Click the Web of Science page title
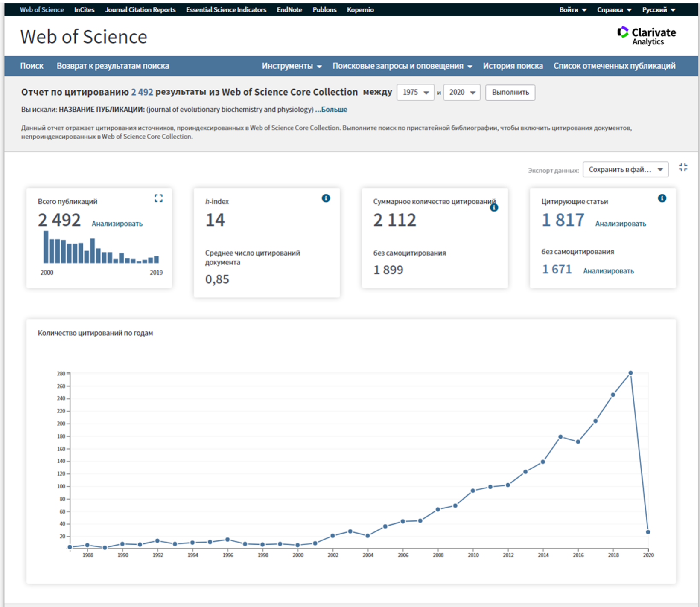Viewport: 700px width, 607px height. 84,37
